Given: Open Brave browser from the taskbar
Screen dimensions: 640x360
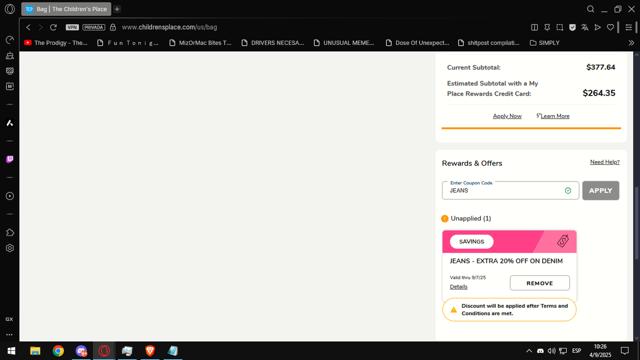Looking at the screenshot, I should (x=150, y=351).
